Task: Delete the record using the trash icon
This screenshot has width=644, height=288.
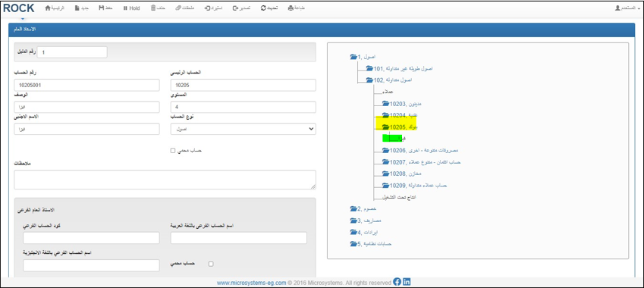Action: 158,8
